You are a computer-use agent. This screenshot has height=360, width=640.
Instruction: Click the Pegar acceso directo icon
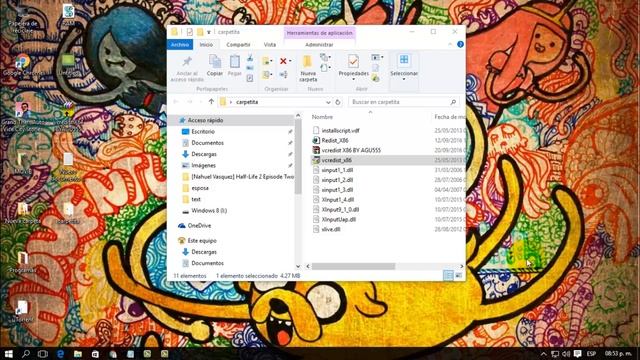(x=250, y=78)
